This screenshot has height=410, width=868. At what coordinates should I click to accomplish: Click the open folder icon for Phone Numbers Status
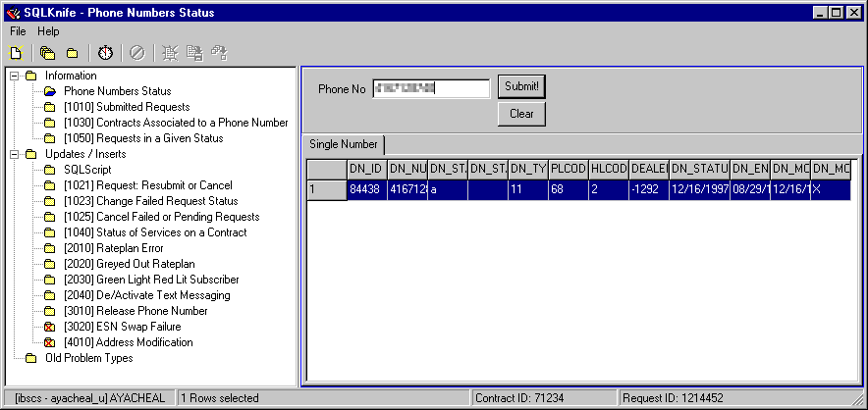[x=49, y=91]
